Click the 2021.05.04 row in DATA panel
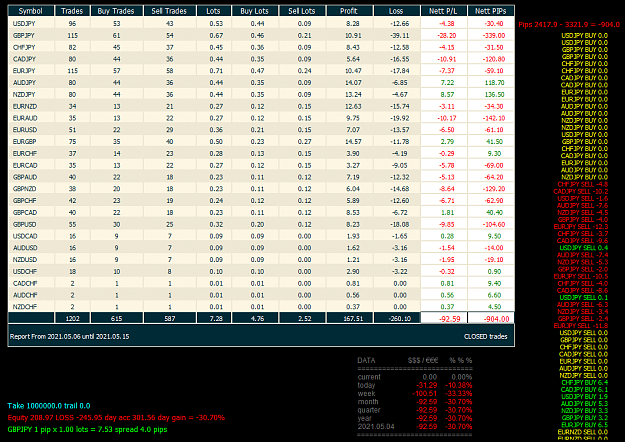The image size is (625, 442). point(415,426)
